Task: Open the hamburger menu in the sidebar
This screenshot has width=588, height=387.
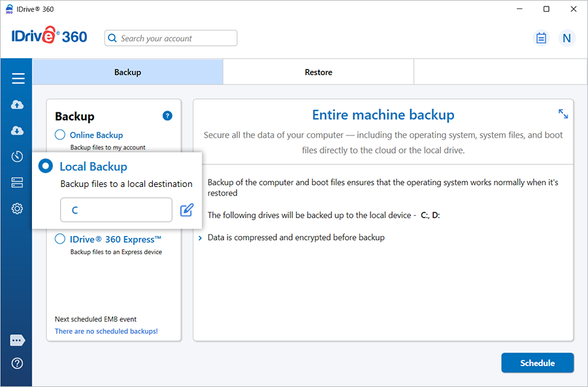Action: [x=18, y=78]
